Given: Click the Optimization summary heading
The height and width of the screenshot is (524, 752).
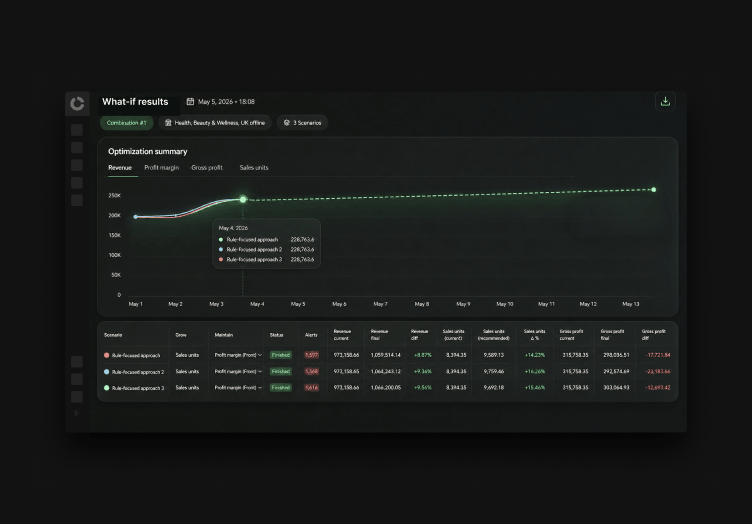Looking at the screenshot, I should (x=148, y=151).
